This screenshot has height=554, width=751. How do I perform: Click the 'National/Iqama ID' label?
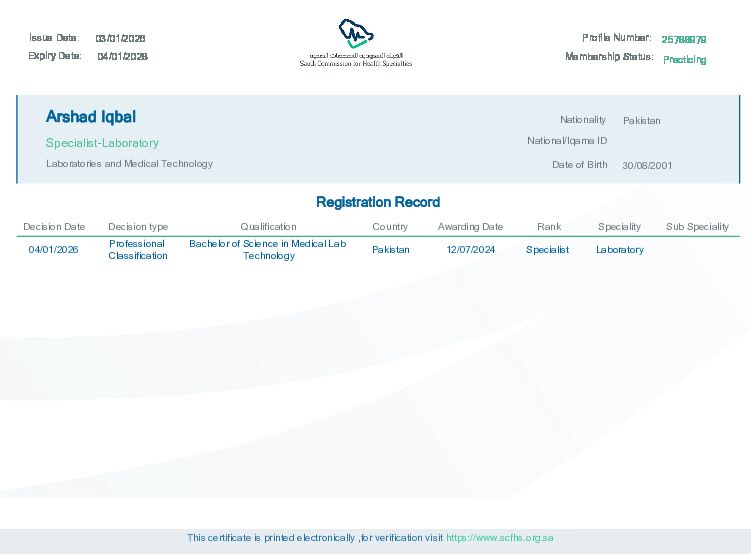click(x=567, y=141)
